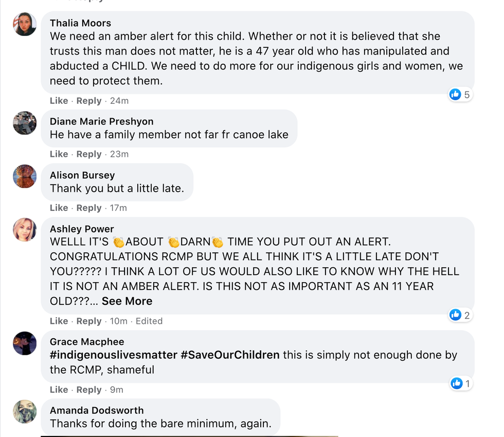This screenshot has height=437, width=504.
Task: View the 5 likes reaction on Thalia's comment
Action: 460,94
